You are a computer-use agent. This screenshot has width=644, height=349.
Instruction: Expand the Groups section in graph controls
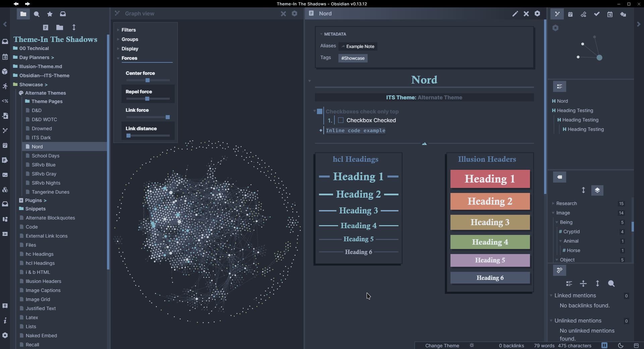pos(129,39)
